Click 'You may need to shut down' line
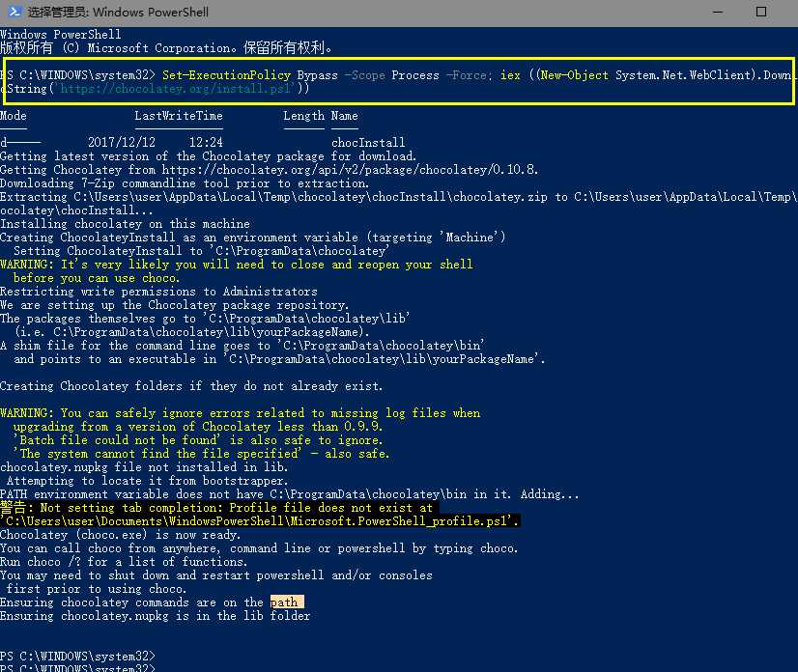Viewport: 798px width, 672px height. (216, 575)
